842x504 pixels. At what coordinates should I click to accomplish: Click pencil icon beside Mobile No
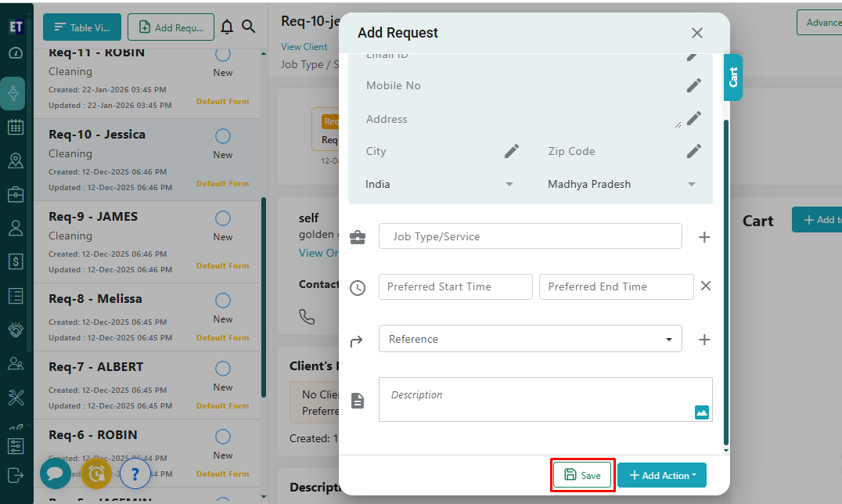[x=693, y=85]
